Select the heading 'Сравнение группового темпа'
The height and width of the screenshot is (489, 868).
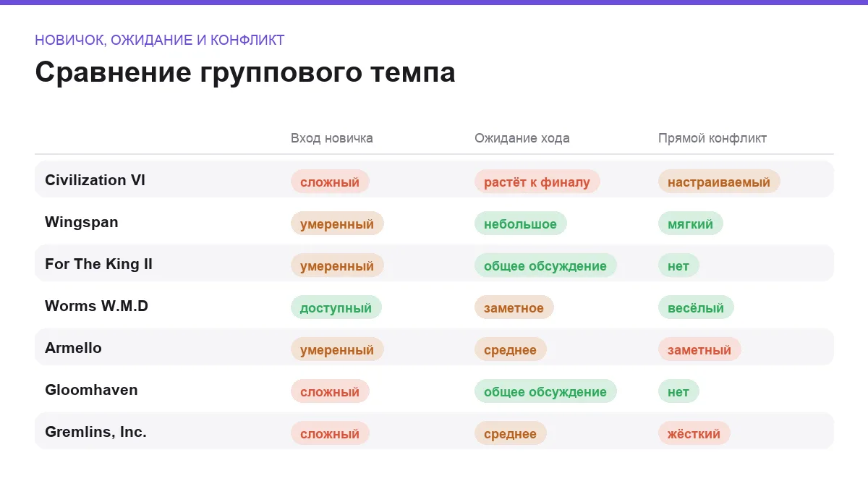pyautogui.click(x=245, y=72)
